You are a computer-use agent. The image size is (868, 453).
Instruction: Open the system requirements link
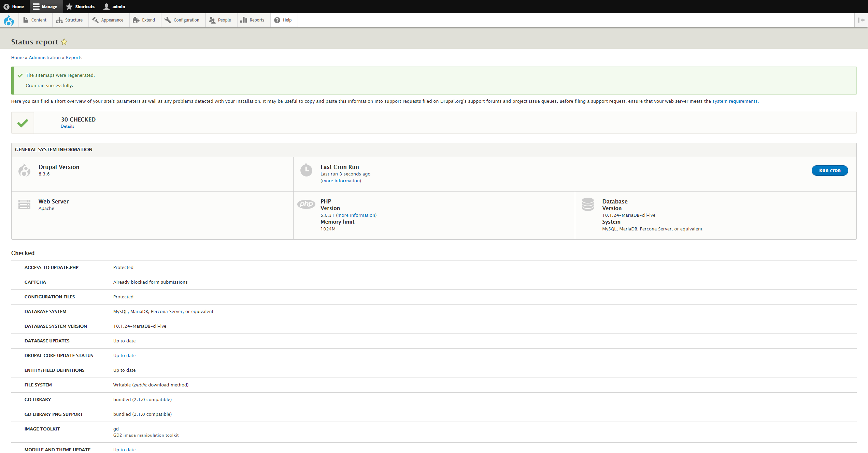click(735, 101)
